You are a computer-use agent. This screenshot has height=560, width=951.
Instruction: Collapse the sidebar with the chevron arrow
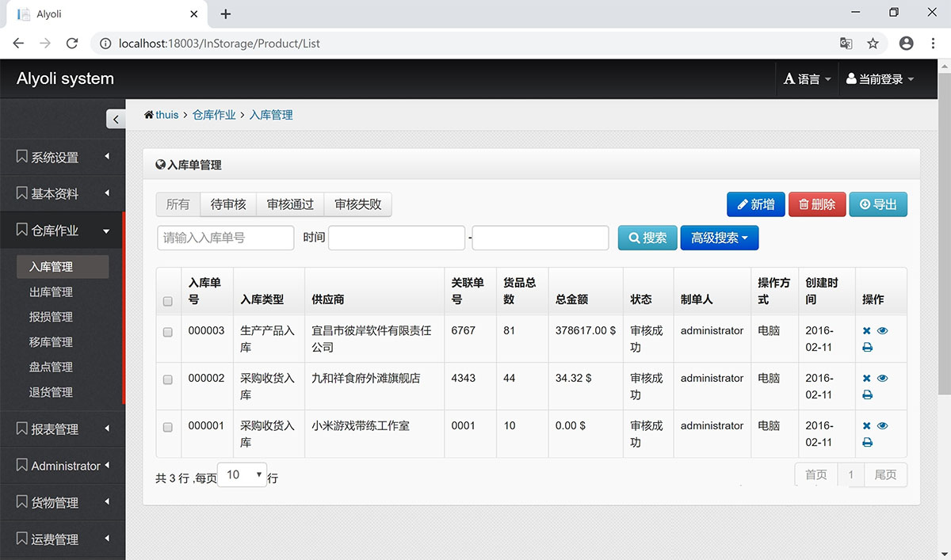pyautogui.click(x=116, y=120)
